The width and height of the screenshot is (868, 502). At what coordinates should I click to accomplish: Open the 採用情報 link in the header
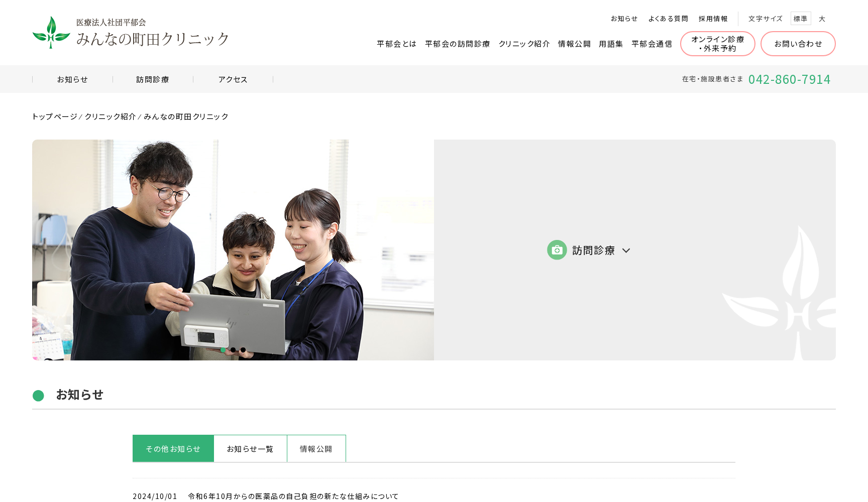click(x=713, y=18)
